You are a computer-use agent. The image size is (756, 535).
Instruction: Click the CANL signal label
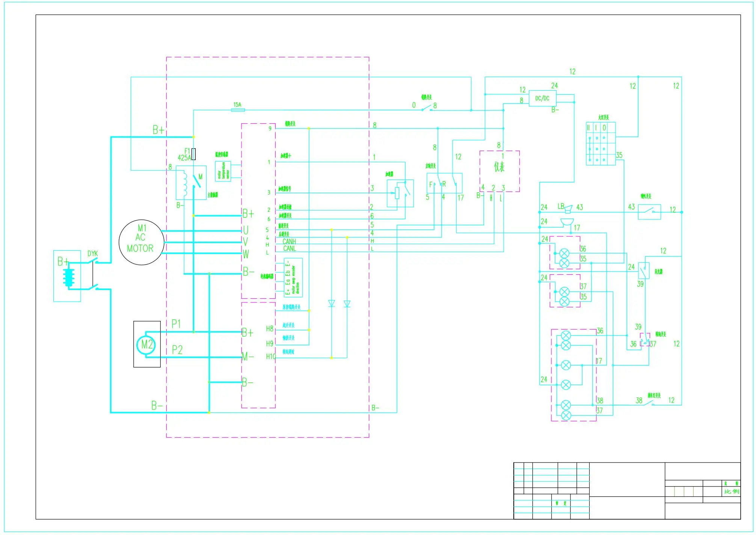point(289,249)
